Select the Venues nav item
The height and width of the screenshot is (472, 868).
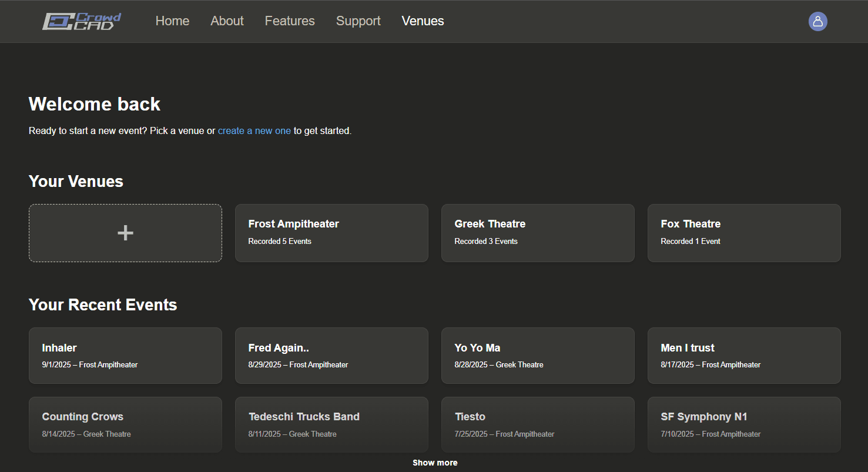point(423,21)
